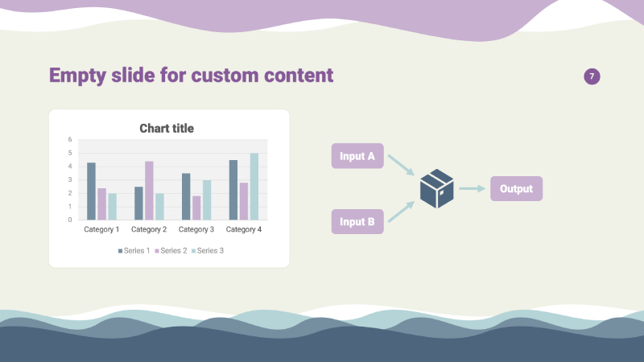This screenshot has width=644, height=362.
Task: Click the Category 2 axis label
Action: [x=149, y=230]
